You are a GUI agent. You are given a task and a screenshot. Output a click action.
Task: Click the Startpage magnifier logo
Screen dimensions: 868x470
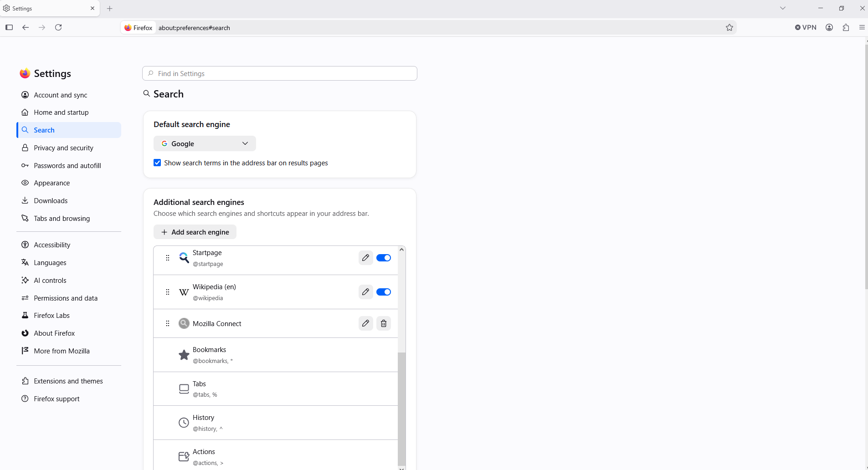184,258
